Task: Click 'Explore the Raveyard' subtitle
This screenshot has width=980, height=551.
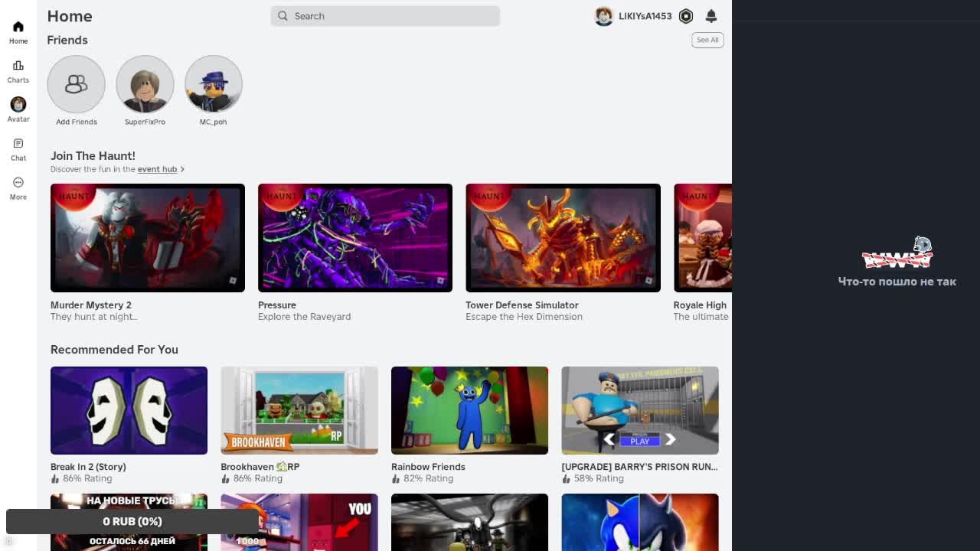Action: click(305, 317)
